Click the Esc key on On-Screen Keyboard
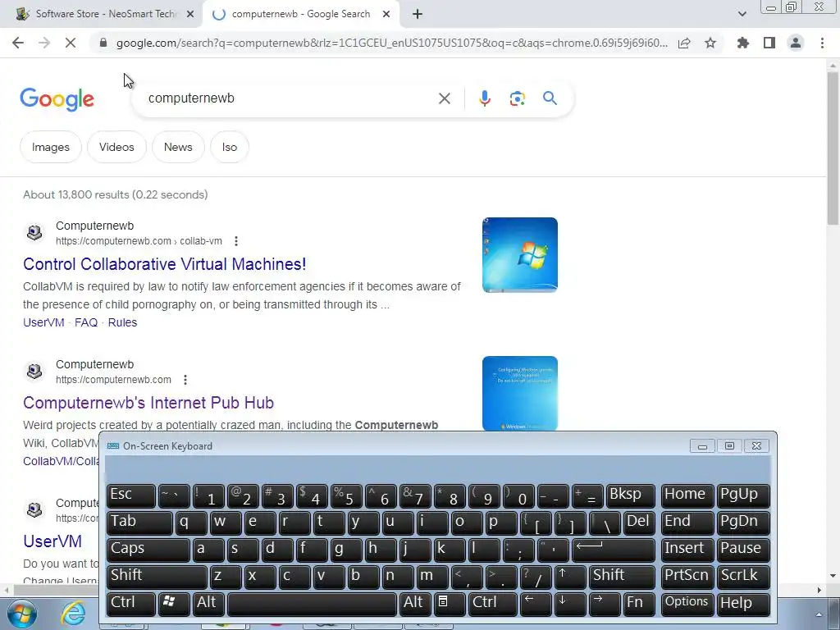This screenshot has width=840, height=630. click(130, 495)
